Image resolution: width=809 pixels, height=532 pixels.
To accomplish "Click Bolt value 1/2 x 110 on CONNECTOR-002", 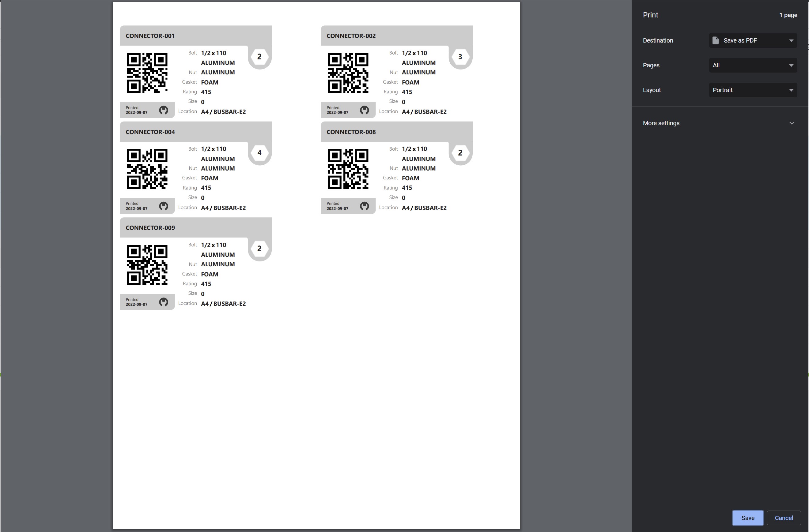I will [x=414, y=53].
